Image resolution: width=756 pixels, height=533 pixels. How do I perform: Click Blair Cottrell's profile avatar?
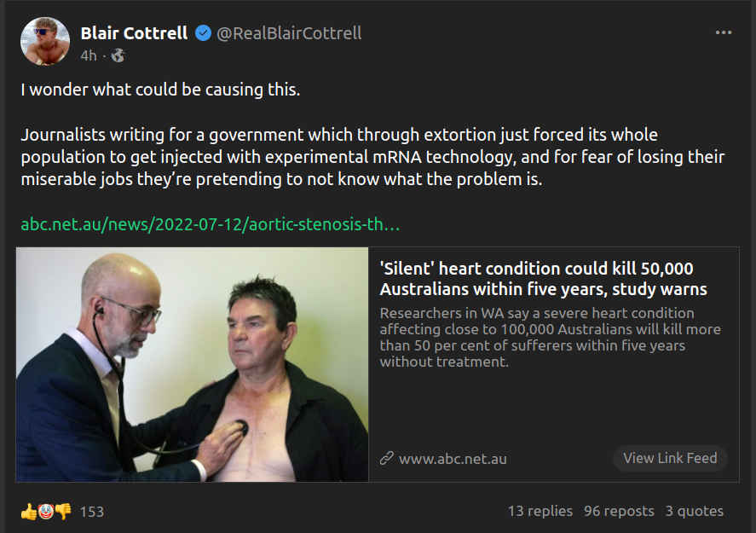44,42
